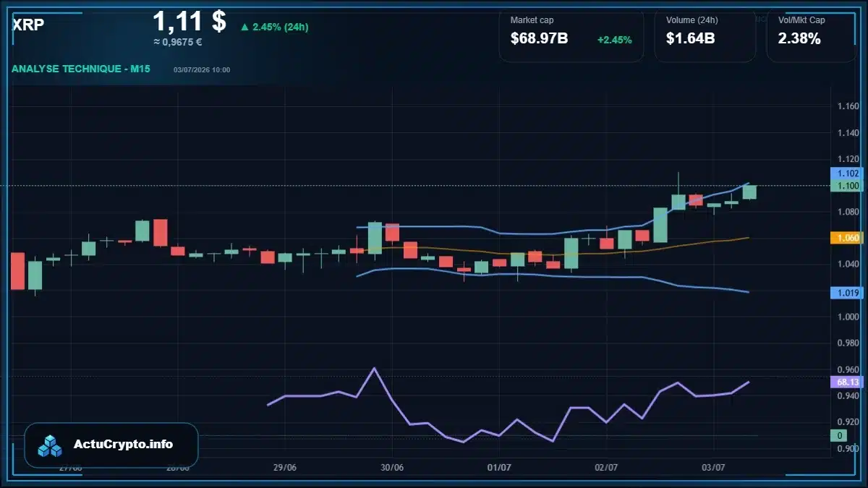Open the Volume (24h) $1.64B card
Viewport: 868px width, 488px height.
[705, 35]
